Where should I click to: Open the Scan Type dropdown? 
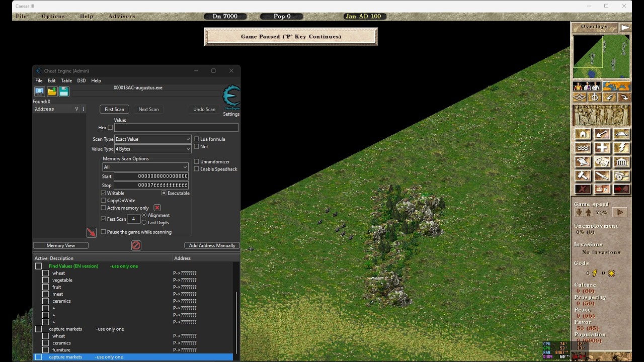(152, 139)
